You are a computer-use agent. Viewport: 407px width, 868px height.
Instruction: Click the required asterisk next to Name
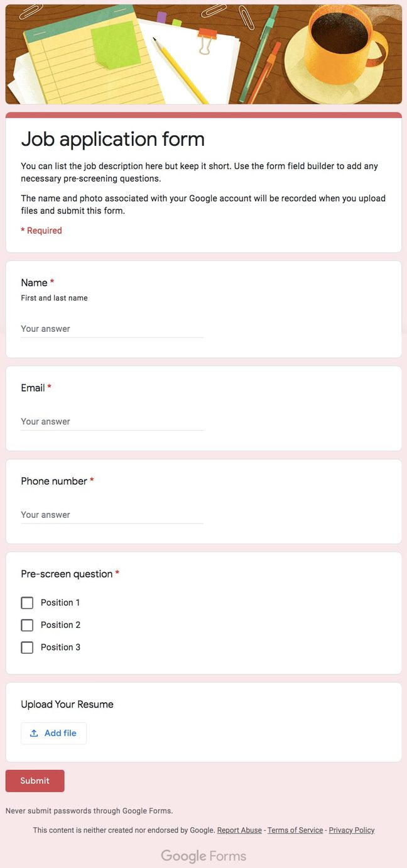click(x=52, y=282)
